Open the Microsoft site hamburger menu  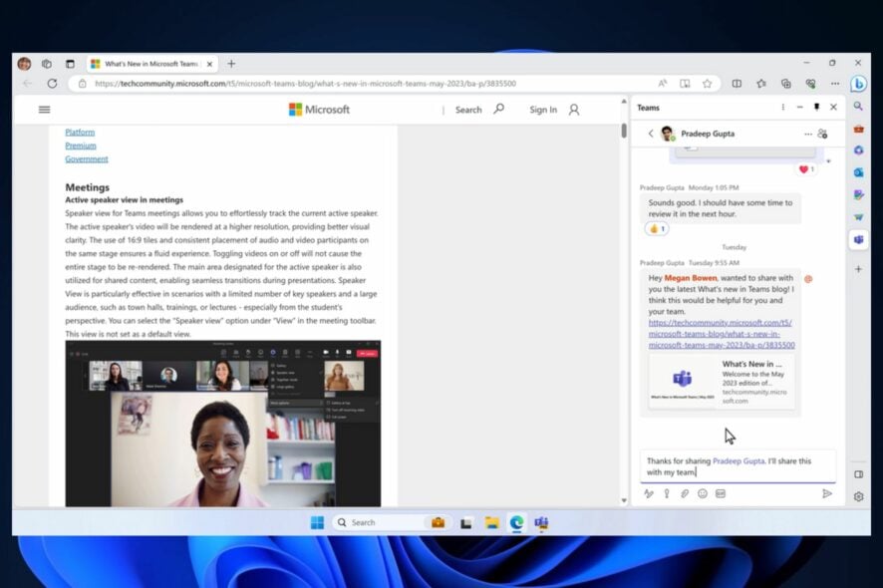43,110
